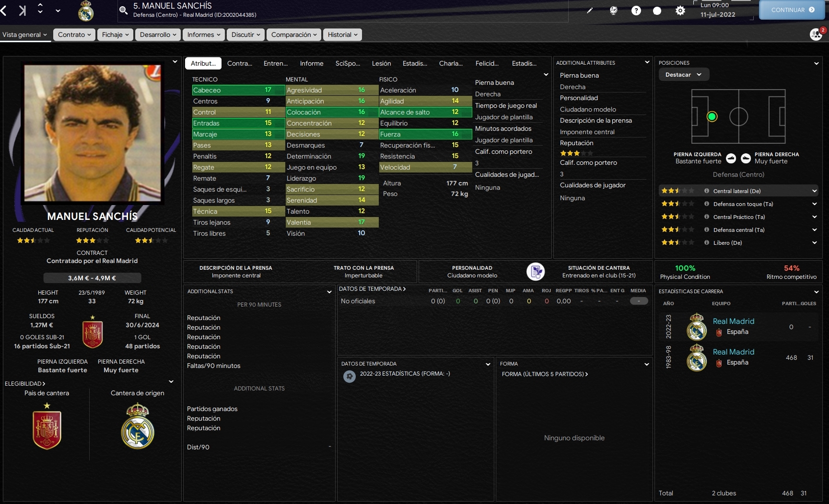Image resolution: width=829 pixels, height=504 pixels.
Task: Click the right foot boot icon
Action: coord(746,158)
